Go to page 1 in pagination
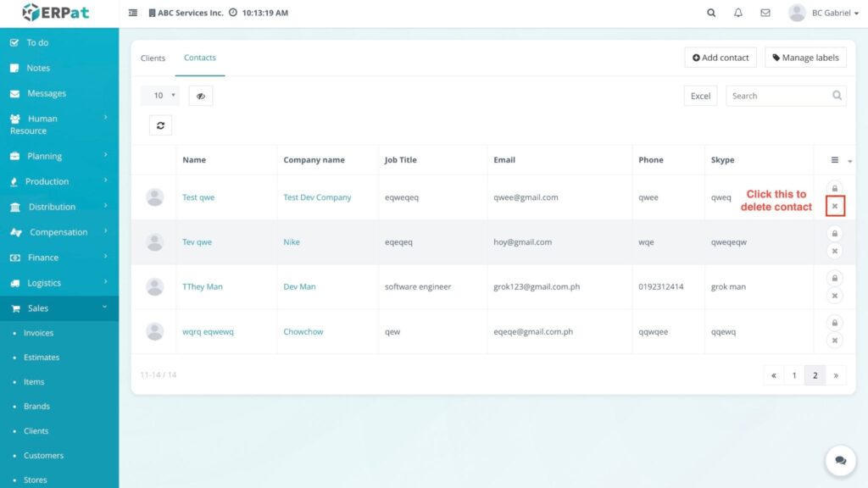Screen dimensions: 868x488 click(x=794, y=375)
